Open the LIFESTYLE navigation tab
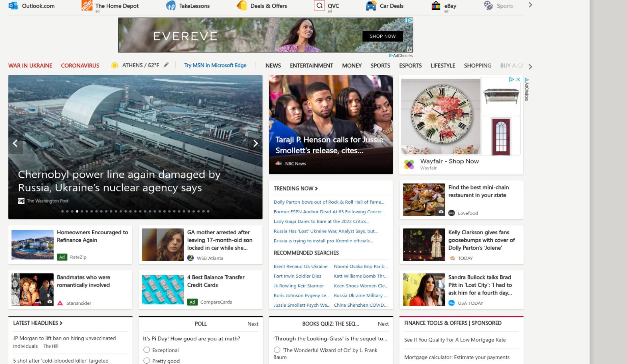This screenshot has height=364, width=627. tap(443, 65)
